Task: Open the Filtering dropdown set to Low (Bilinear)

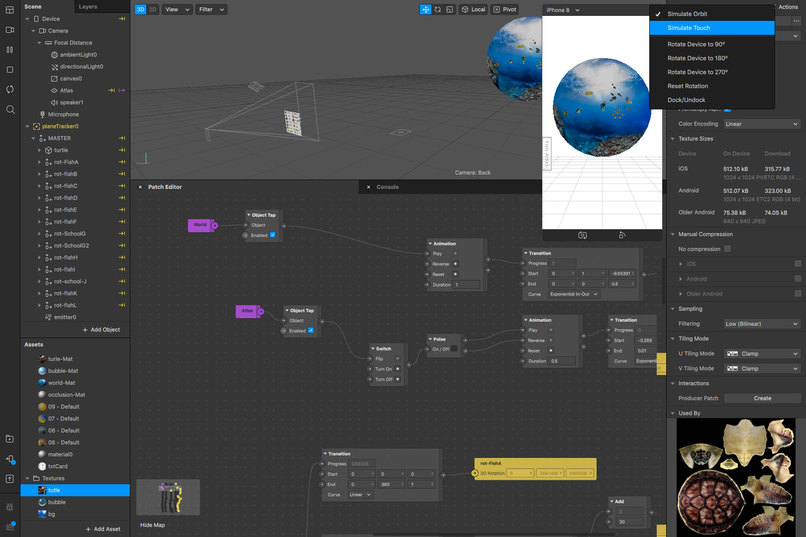Action: coord(762,324)
